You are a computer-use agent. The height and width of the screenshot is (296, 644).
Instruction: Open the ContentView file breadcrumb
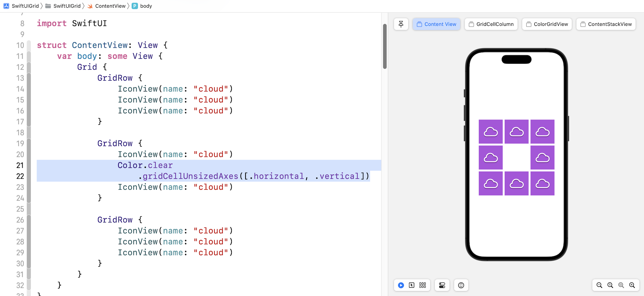[106, 6]
